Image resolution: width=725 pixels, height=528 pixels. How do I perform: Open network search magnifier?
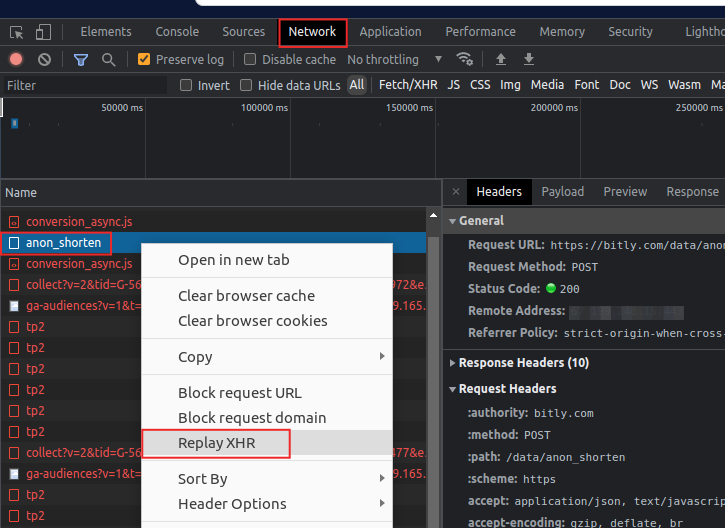tap(108, 59)
